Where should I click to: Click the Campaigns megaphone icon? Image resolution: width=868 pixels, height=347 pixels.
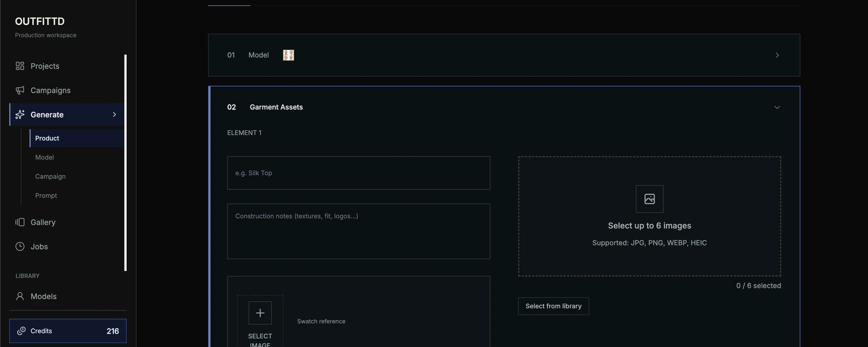pos(20,90)
